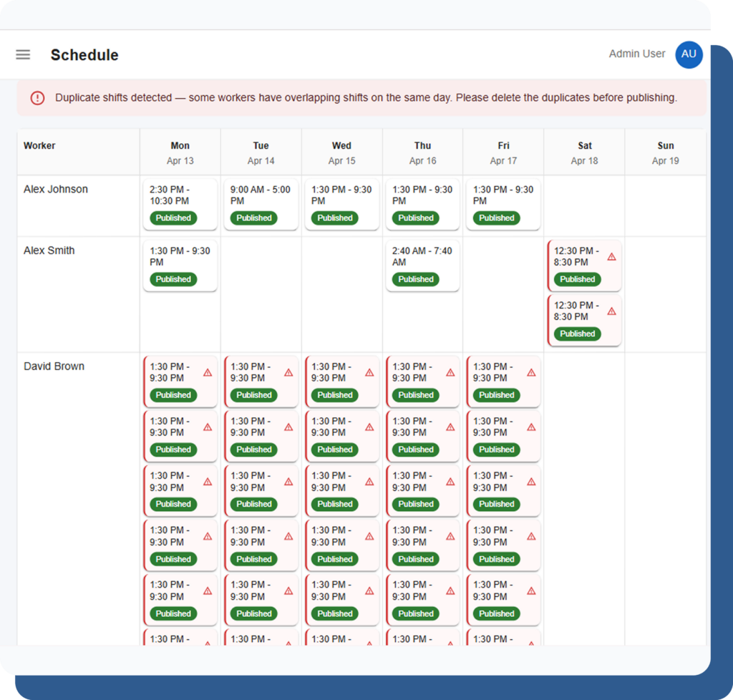
Task: Click warning icon on Alex Smith's second Saturday shift
Action: point(611,311)
